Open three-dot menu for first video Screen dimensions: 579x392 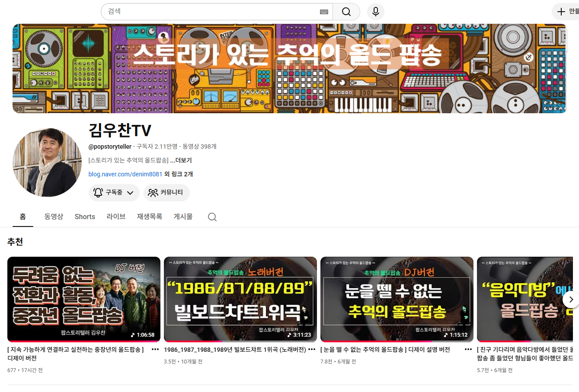[155, 350]
